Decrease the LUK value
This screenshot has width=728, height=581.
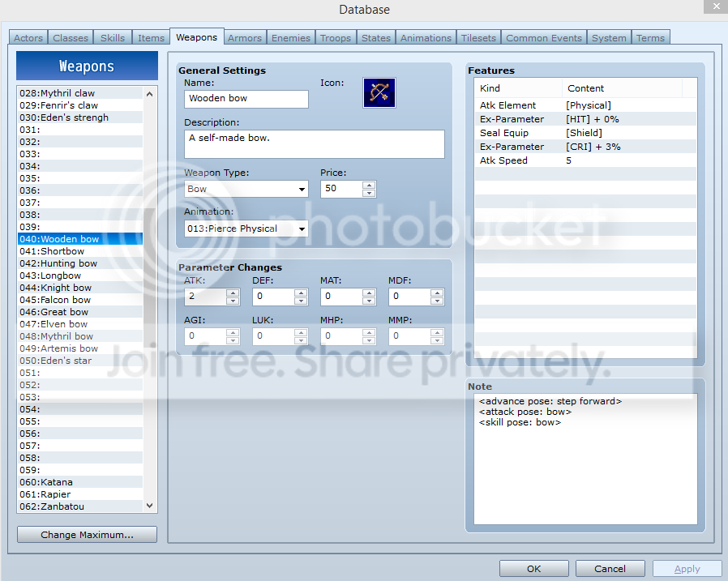point(301,340)
